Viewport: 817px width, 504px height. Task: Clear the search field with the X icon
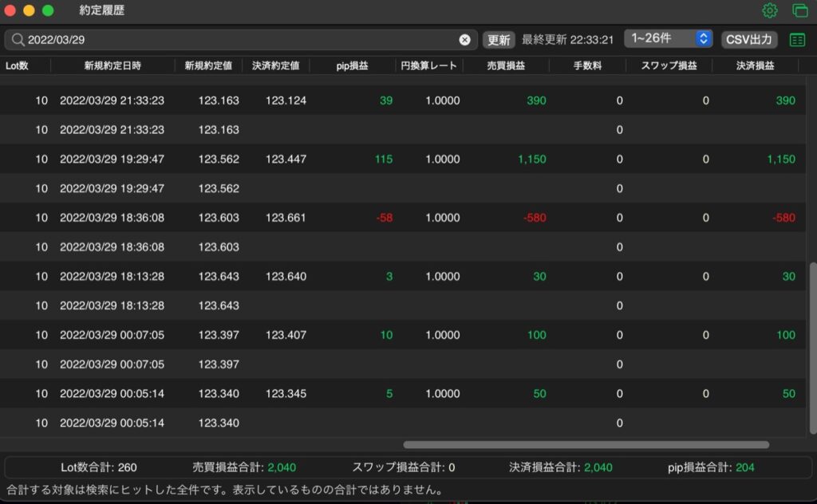click(x=465, y=40)
